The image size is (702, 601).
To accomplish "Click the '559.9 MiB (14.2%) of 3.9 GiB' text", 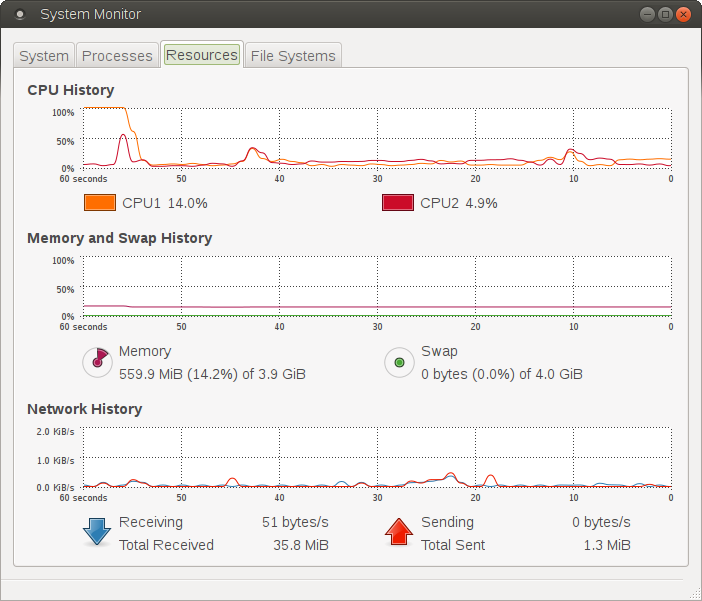I will pos(212,374).
